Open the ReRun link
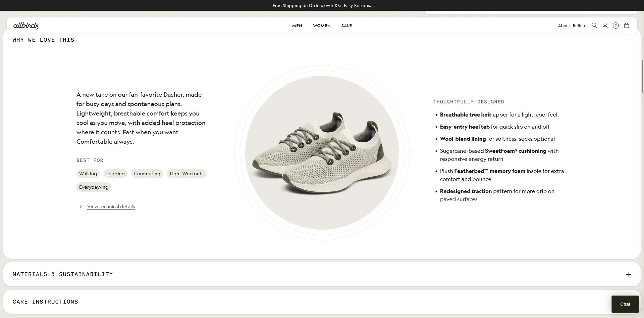 [579, 26]
